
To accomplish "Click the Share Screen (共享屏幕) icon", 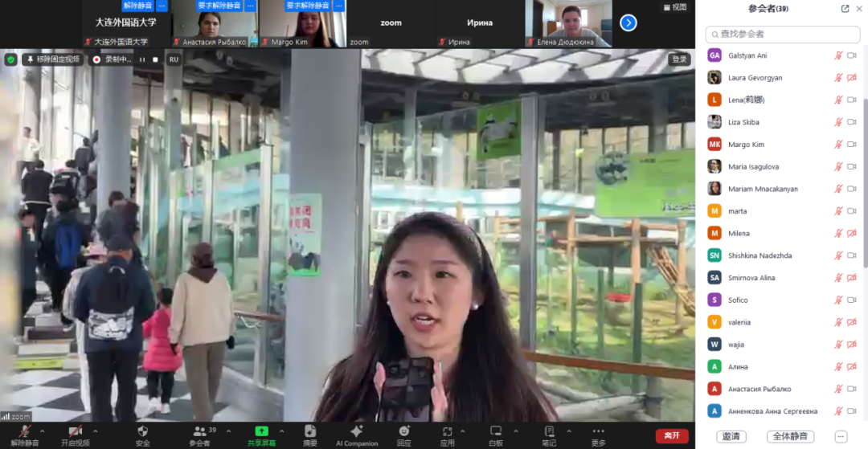I will 261,431.
